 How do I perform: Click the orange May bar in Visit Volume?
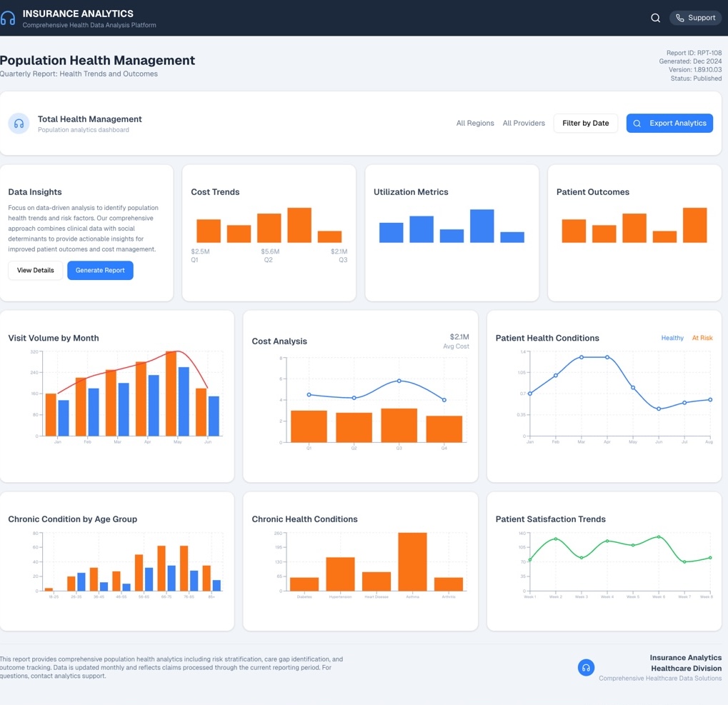tap(171, 394)
